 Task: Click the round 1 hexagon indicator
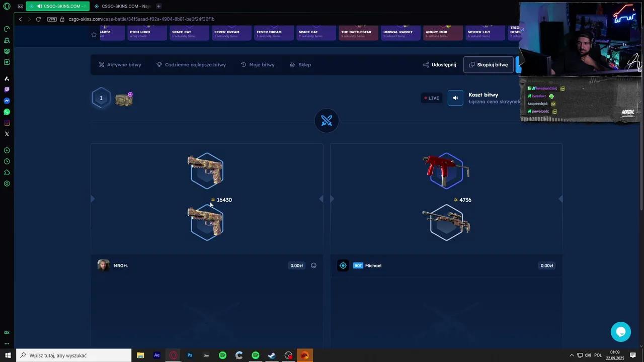tap(101, 98)
